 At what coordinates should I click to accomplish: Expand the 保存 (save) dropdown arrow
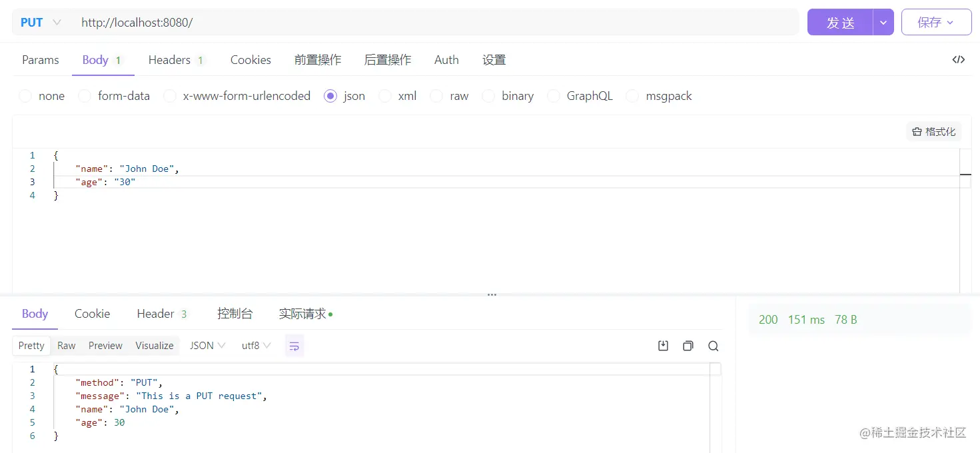pyautogui.click(x=951, y=21)
